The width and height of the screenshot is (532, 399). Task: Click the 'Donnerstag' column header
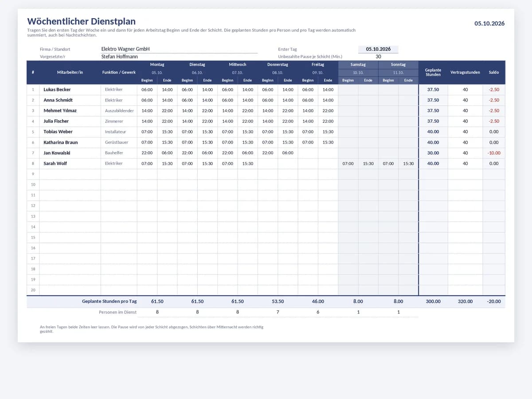(x=278, y=65)
